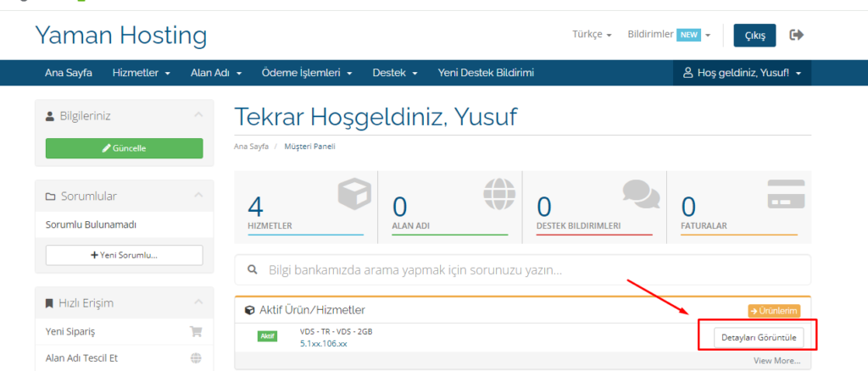Viewport: 868px width, 371px height.
Task: Click the logout arrow icon beside Çıkış
Action: (797, 36)
